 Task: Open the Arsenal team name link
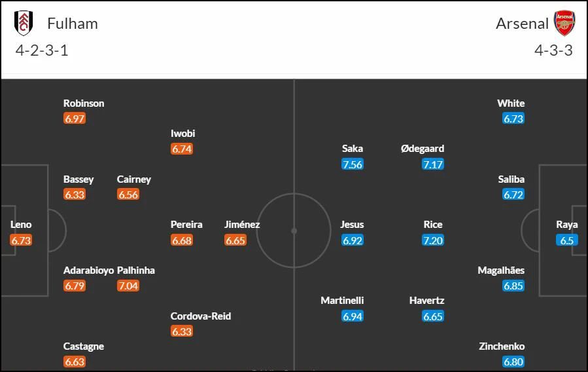(522, 24)
